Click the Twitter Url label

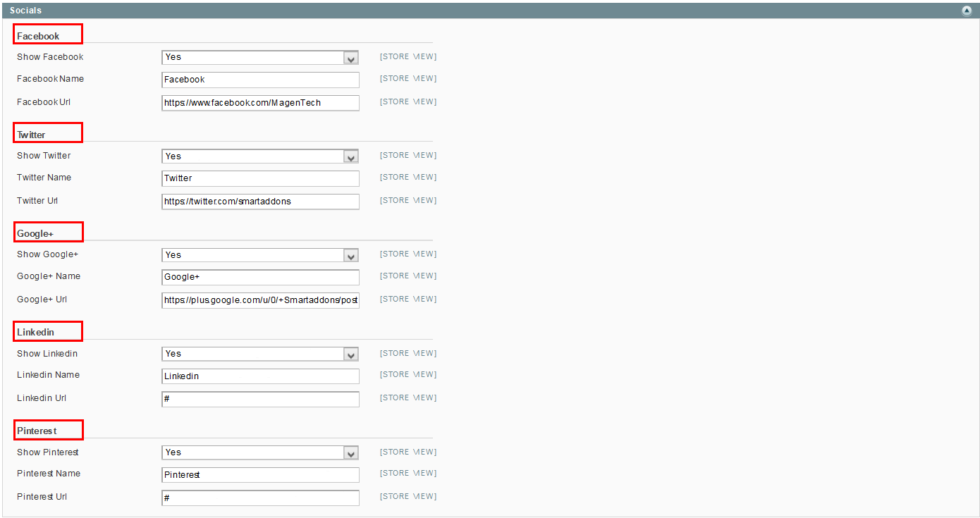37,201
